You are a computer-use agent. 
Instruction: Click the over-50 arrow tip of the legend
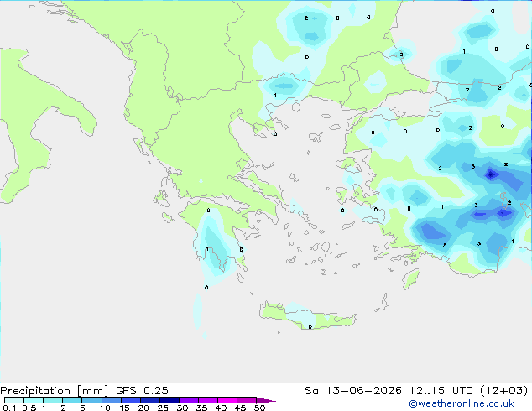point(266,400)
